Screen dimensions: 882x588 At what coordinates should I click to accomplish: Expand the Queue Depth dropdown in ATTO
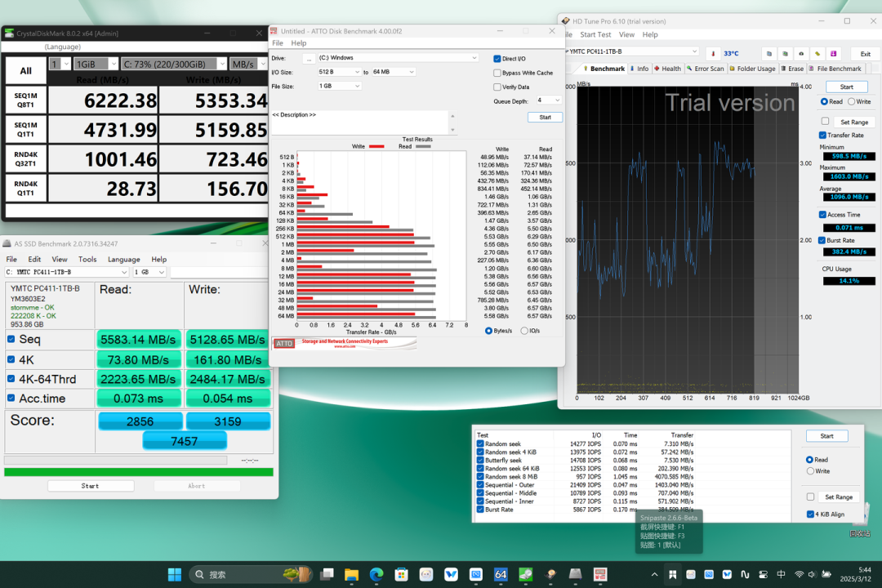[549, 100]
